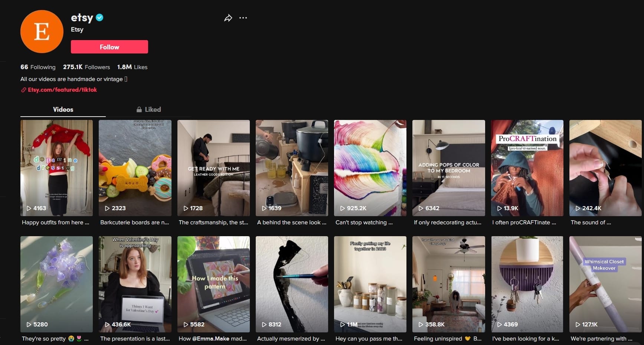Open the dopamine dressing video thumbnail

[56, 168]
